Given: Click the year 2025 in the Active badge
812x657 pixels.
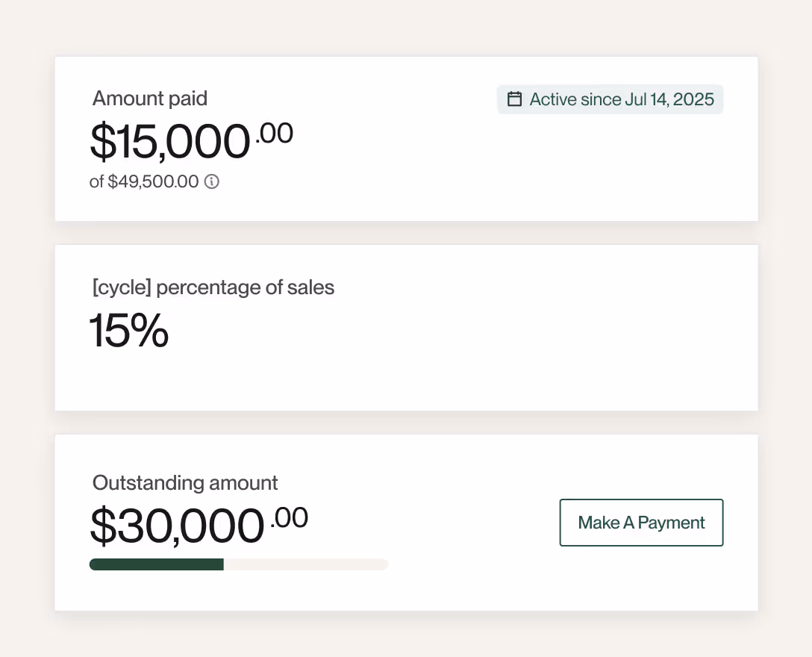Looking at the screenshot, I should pyautogui.click(x=693, y=99).
